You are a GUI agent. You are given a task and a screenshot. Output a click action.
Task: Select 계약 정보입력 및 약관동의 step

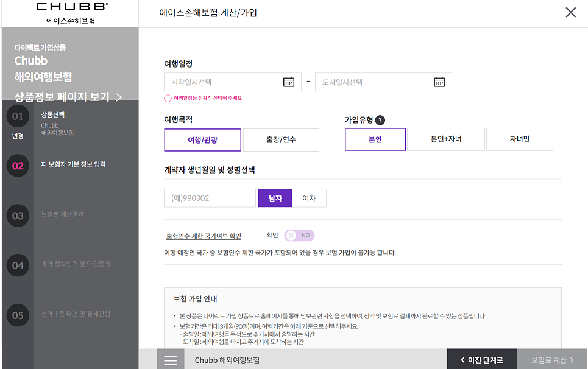pyautogui.click(x=76, y=264)
